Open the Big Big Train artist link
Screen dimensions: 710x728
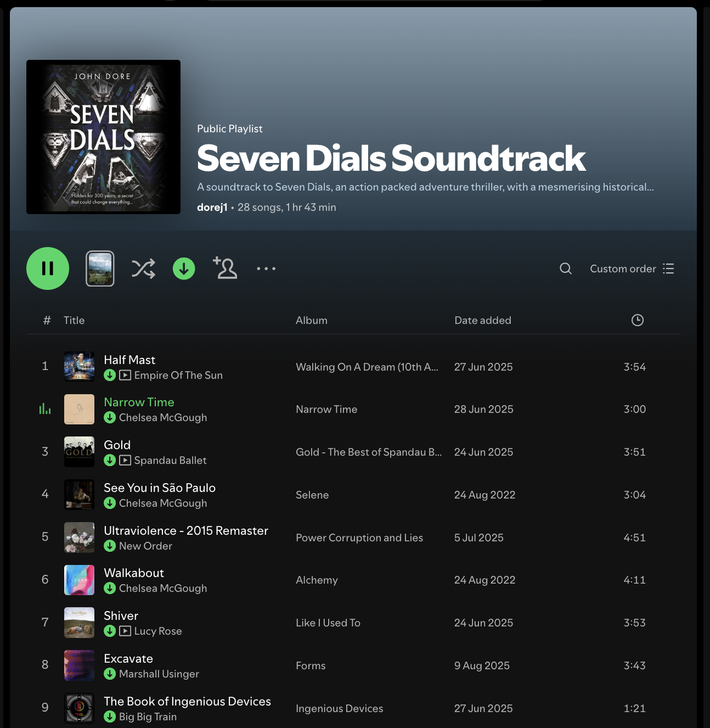pos(148,716)
